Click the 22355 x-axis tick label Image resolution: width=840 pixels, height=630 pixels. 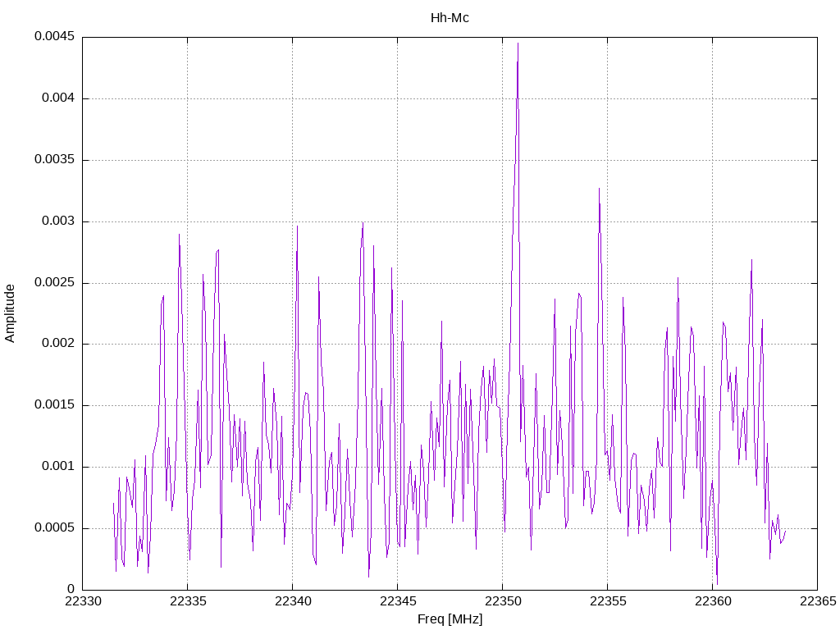(607, 603)
